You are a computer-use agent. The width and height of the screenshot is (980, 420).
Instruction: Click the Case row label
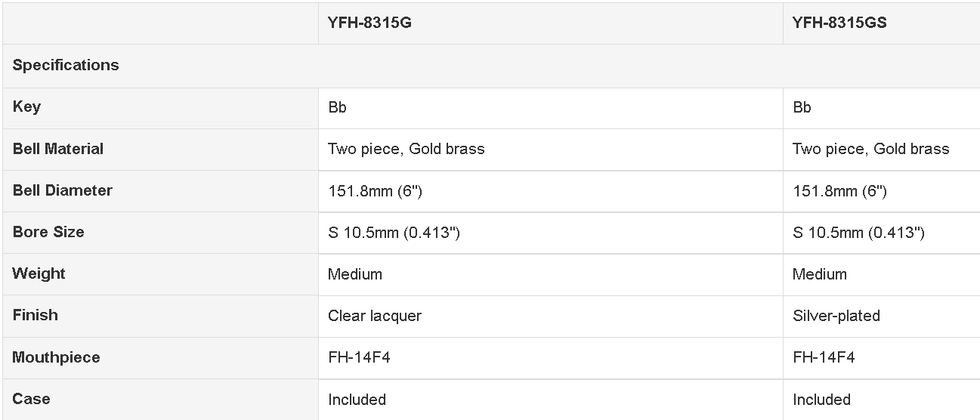(31, 399)
